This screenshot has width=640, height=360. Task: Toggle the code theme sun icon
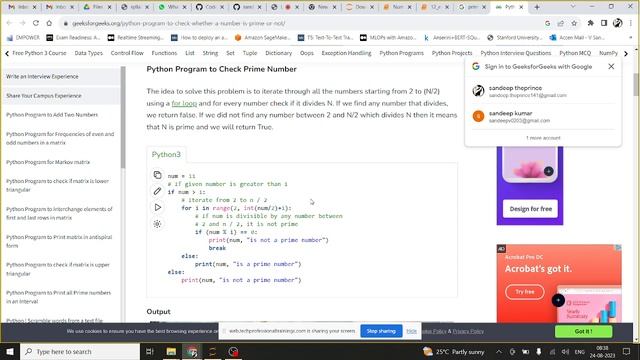pos(157,224)
